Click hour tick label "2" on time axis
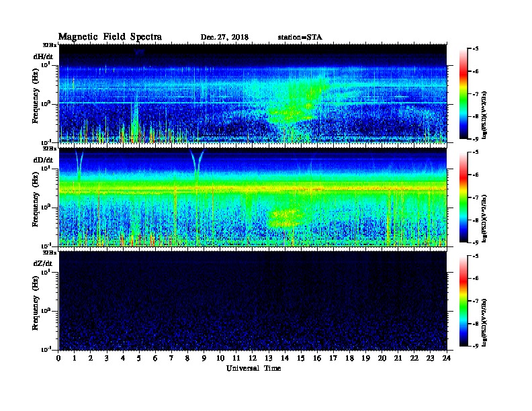The width and height of the screenshot is (532, 411). (x=91, y=358)
